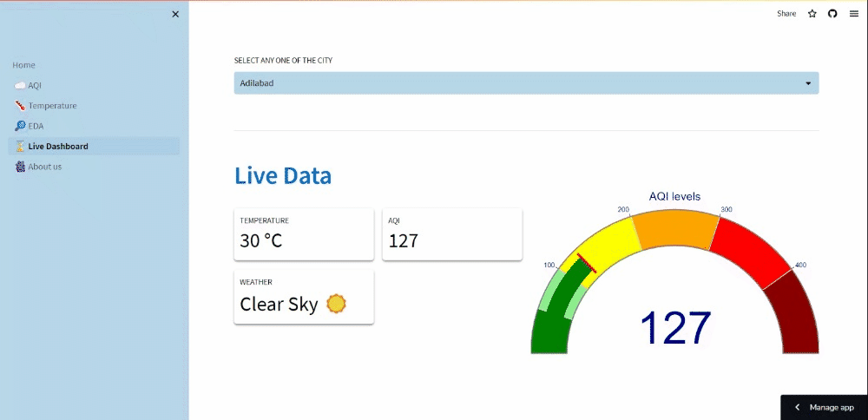The image size is (868, 420).
Task: Click the AQI levels gauge title
Action: tap(674, 196)
